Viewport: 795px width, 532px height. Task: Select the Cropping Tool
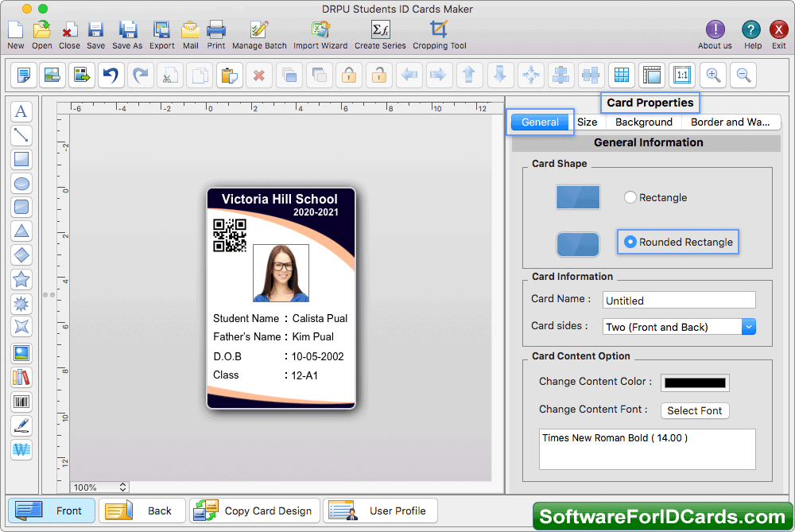(439, 30)
